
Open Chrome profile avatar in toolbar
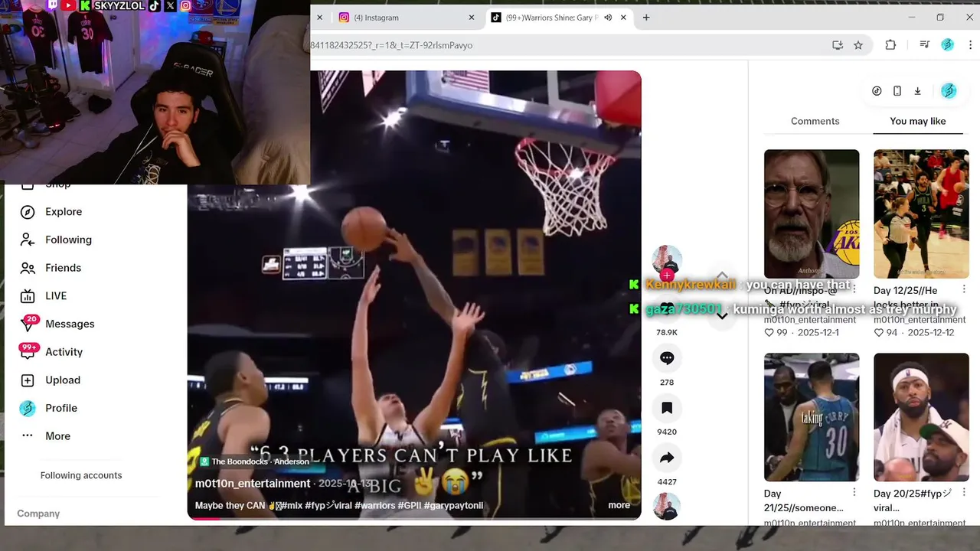click(x=947, y=45)
